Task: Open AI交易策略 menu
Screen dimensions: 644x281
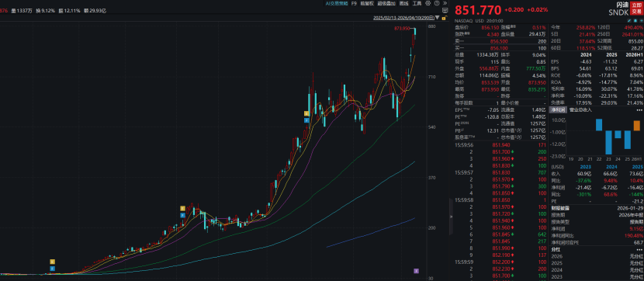Action: click(x=337, y=3)
